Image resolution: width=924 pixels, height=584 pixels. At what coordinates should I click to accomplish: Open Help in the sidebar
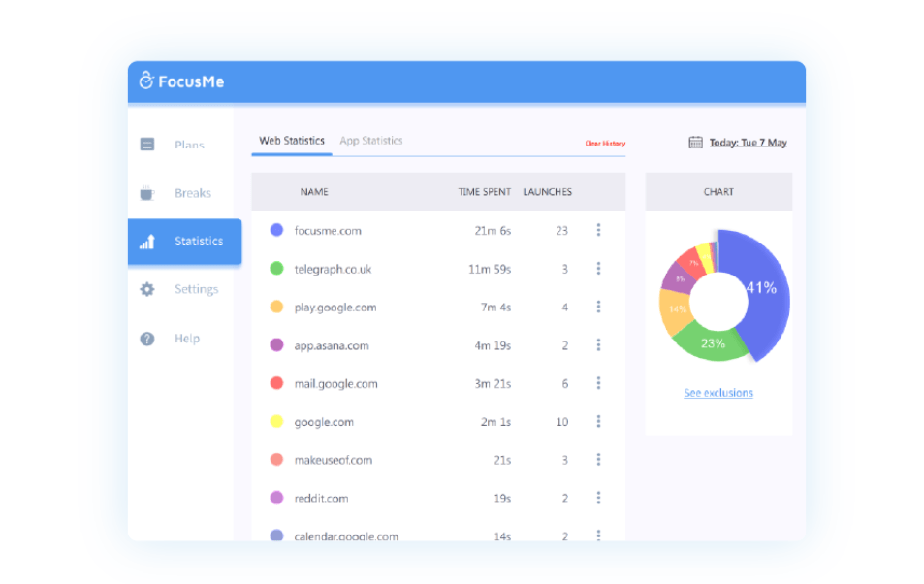[187, 339]
